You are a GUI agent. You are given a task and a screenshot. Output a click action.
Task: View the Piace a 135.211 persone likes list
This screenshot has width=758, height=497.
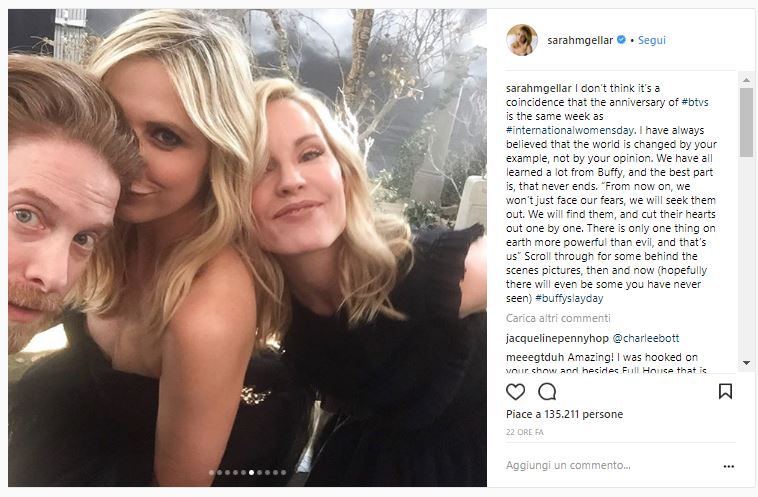564,414
